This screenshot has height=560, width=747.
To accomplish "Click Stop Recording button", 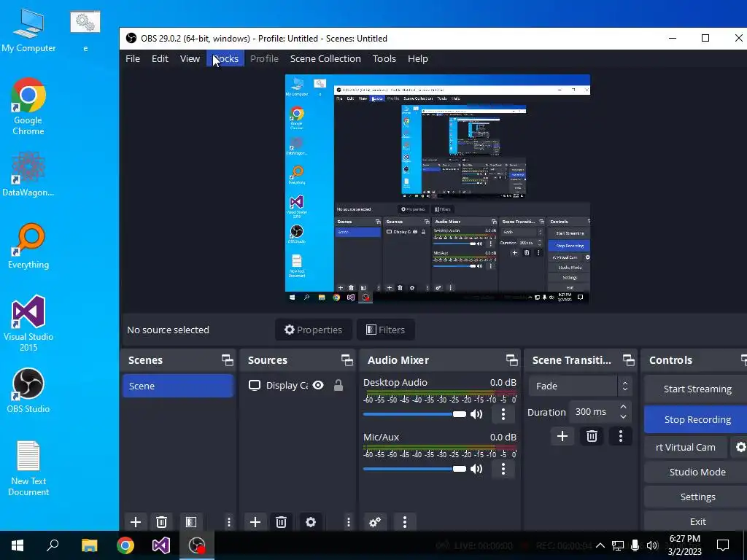I will [697, 419].
